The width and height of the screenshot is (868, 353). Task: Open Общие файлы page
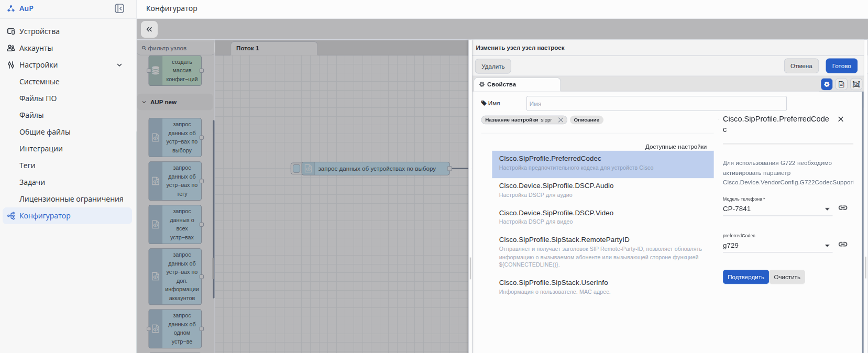[45, 132]
